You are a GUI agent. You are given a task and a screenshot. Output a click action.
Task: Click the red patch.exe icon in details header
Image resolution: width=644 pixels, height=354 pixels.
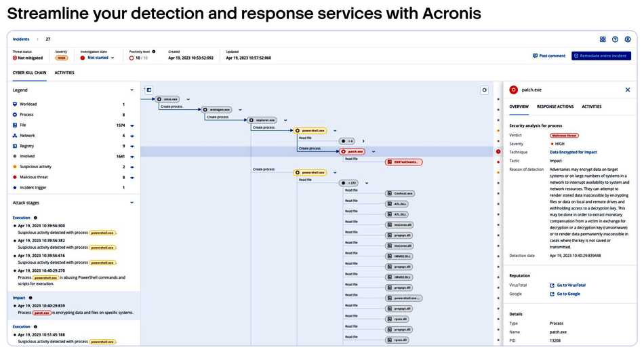coord(513,90)
